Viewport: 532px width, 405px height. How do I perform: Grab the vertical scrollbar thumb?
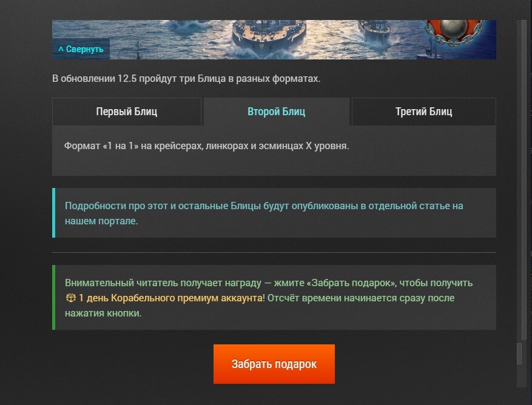(x=519, y=354)
